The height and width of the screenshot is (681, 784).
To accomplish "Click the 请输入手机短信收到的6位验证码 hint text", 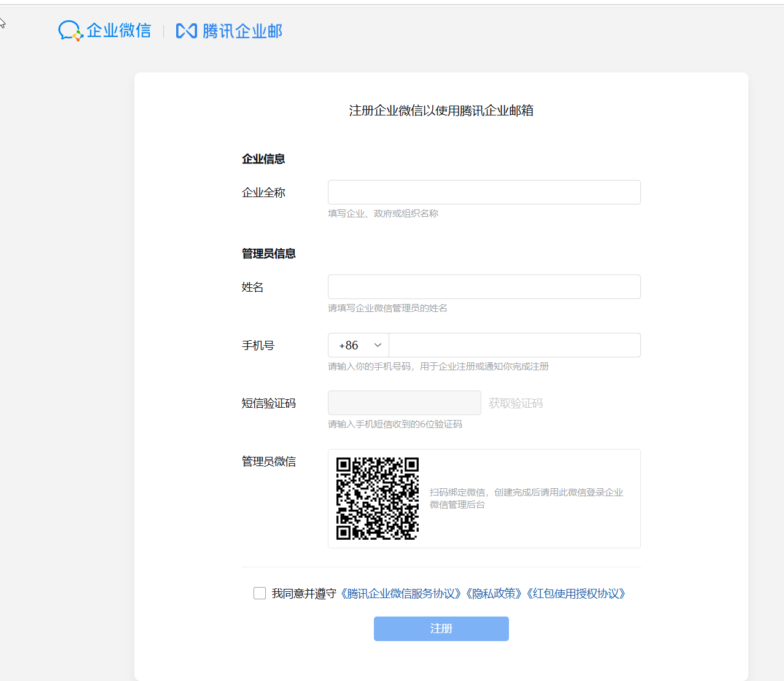I will tap(395, 424).
